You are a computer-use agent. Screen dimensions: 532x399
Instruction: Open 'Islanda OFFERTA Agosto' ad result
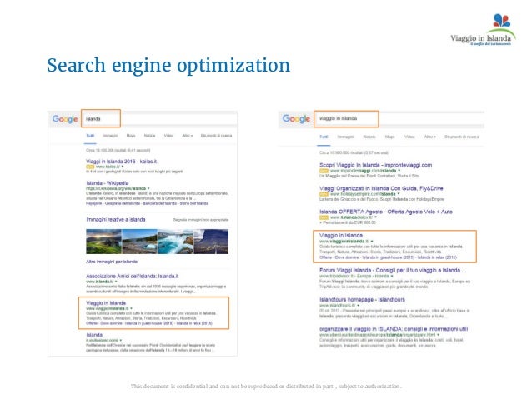[386, 212]
